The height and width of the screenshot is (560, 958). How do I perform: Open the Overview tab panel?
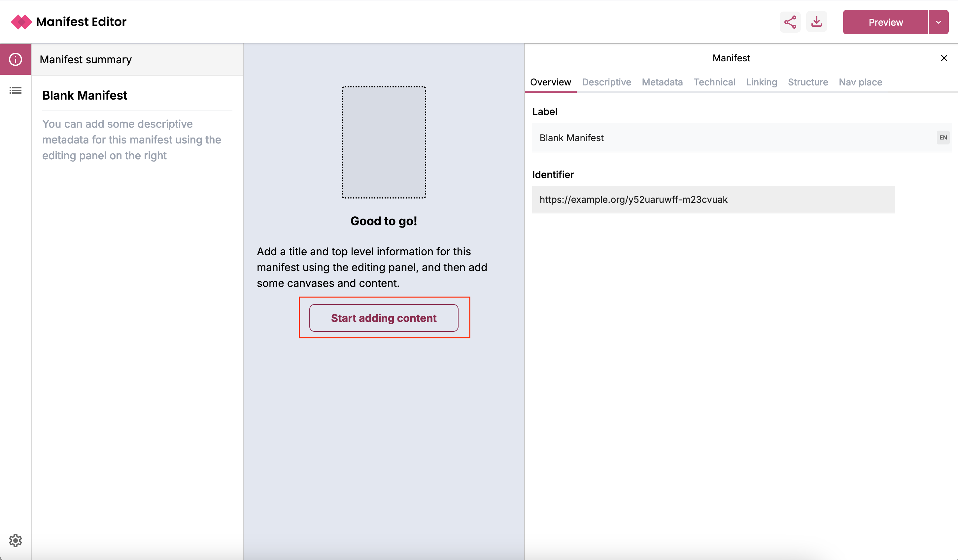pyautogui.click(x=551, y=81)
